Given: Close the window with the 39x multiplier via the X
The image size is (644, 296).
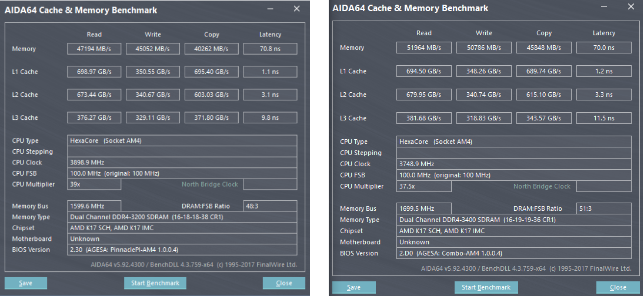Looking at the screenshot, I should 297,9.
